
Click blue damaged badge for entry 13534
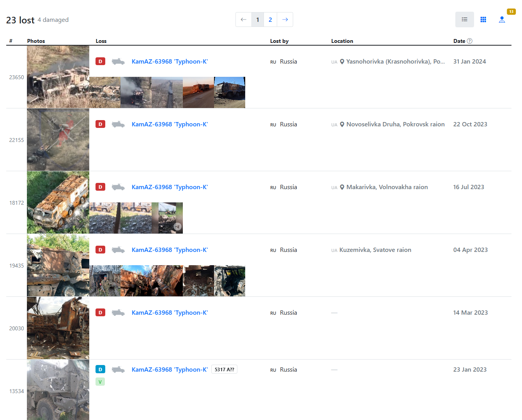(100, 369)
